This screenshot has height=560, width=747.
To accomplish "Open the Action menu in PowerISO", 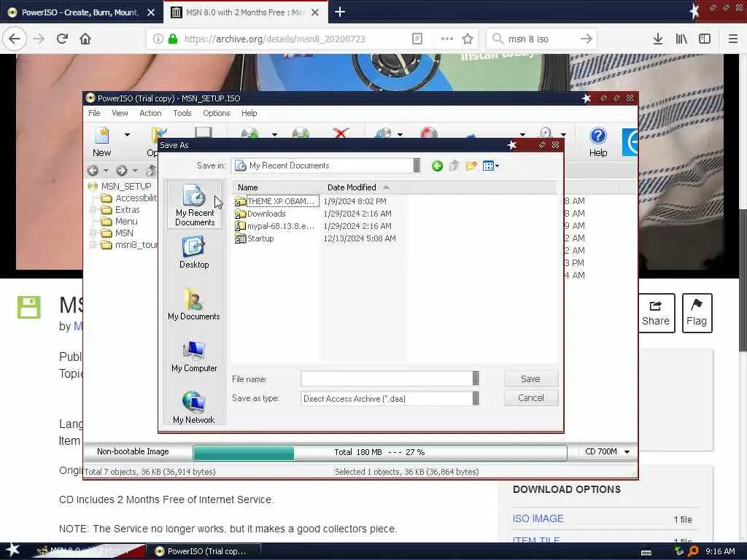I will (150, 113).
